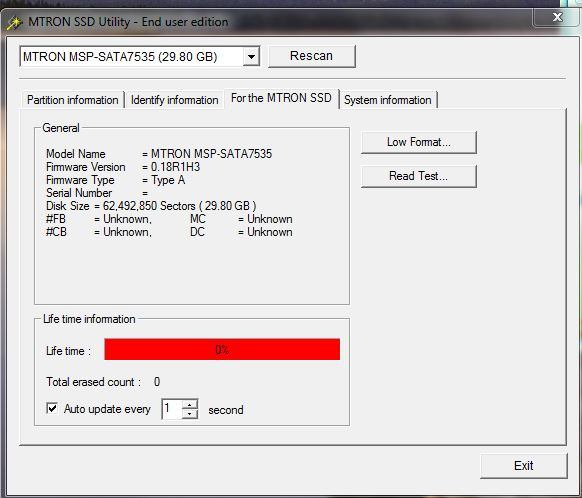Image resolution: width=582 pixels, height=498 pixels.
Task: Click the Exit button
Action: click(x=523, y=466)
